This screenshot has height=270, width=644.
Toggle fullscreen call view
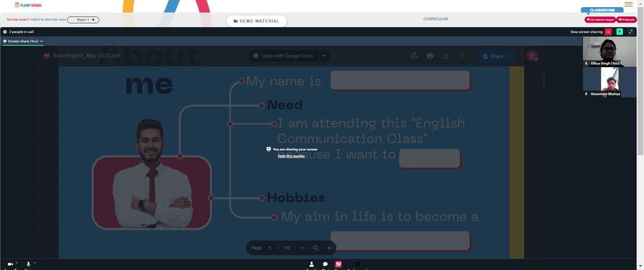pyautogui.click(x=630, y=32)
